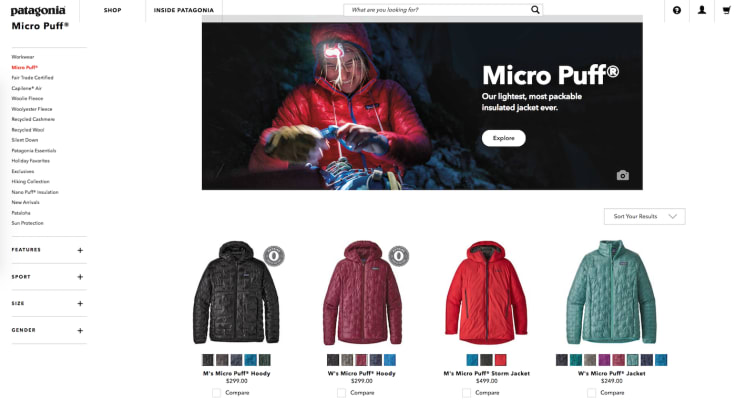Open the shopping cart icon
This screenshot has height=401, width=736.
(x=727, y=10)
